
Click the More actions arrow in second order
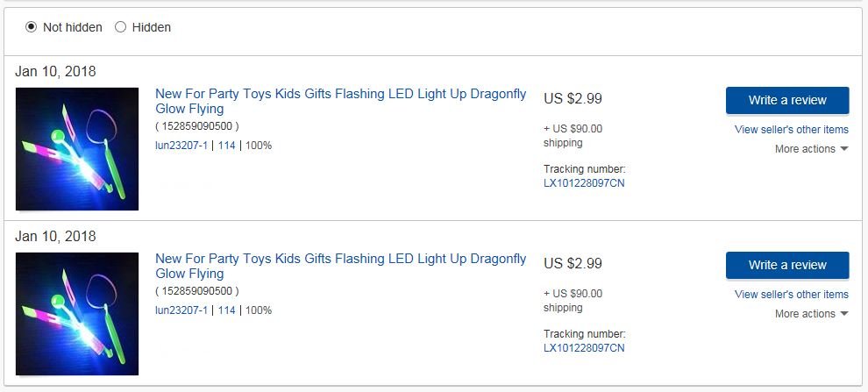[844, 314]
